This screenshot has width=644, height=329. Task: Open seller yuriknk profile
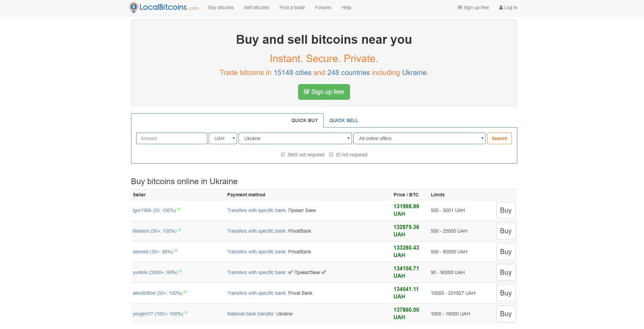tap(155, 272)
